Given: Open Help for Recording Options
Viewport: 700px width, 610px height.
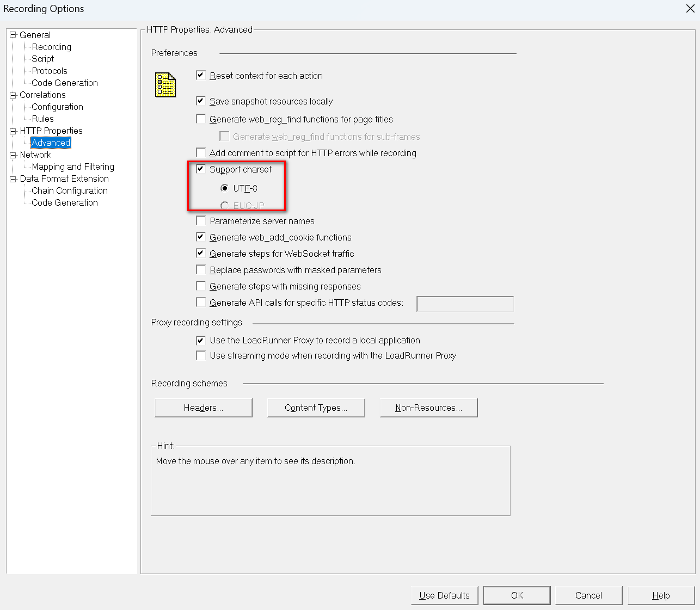Looking at the screenshot, I should (x=661, y=595).
